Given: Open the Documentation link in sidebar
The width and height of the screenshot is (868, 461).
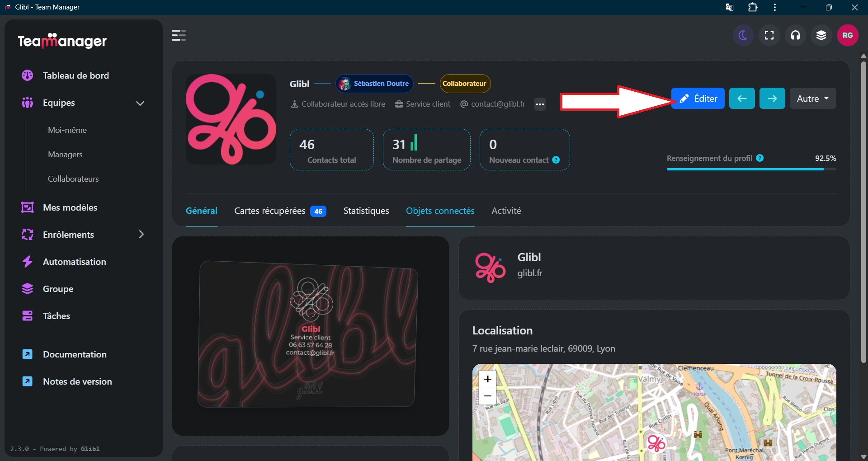Looking at the screenshot, I should [75, 355].
